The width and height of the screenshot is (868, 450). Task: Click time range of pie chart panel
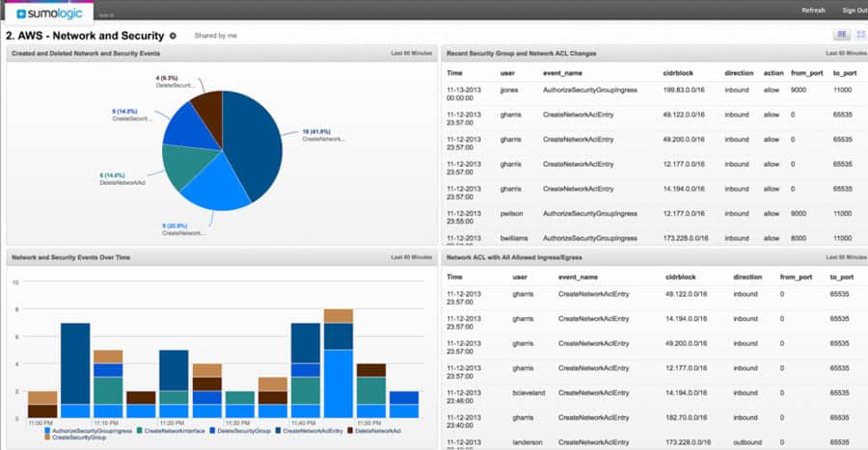[x=411, y=54]
